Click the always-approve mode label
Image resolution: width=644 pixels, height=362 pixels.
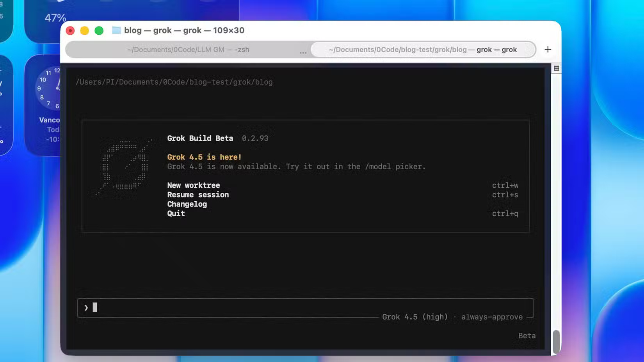(x=492, y=317)
